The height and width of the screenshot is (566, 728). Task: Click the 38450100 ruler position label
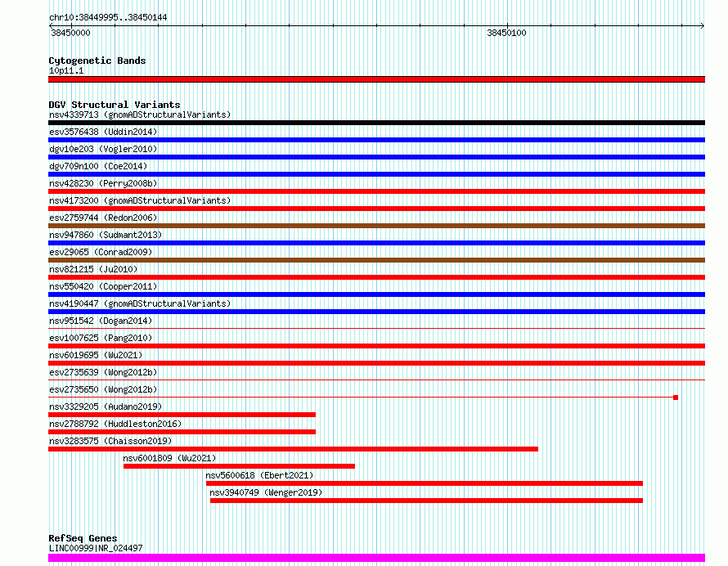(506, 33)
